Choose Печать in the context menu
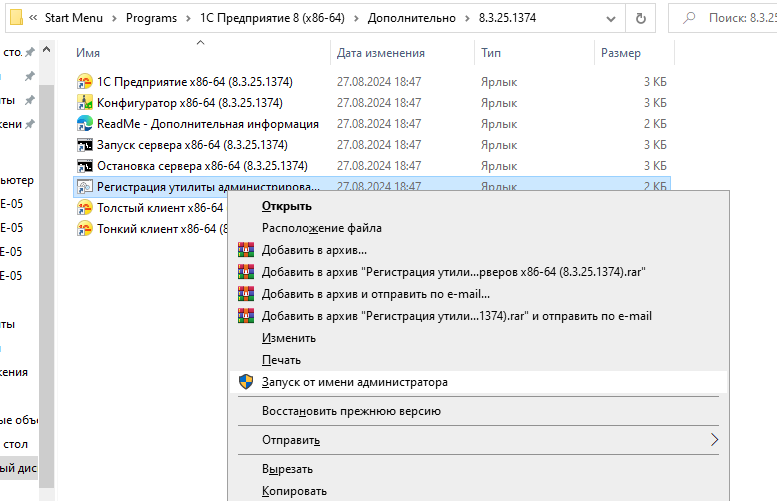Screen dimensions: 777x501 [x=281, y=360]
